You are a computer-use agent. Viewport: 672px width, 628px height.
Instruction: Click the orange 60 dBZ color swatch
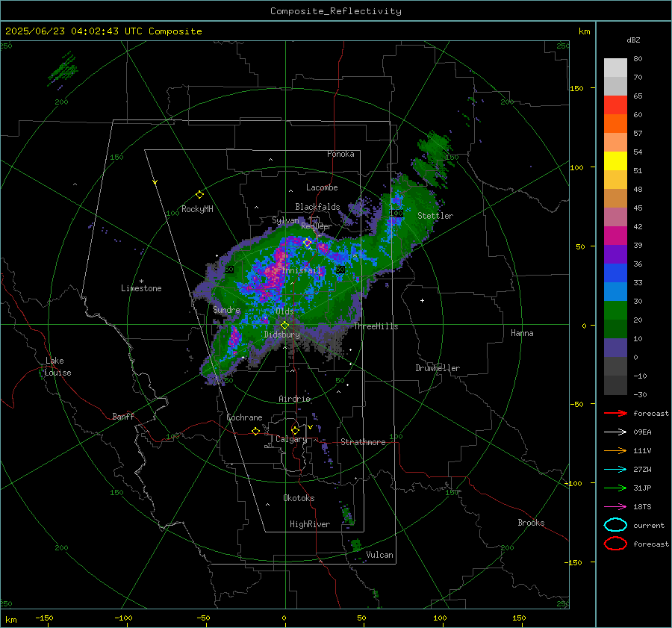pyautogui.click(x=615, y=124)
